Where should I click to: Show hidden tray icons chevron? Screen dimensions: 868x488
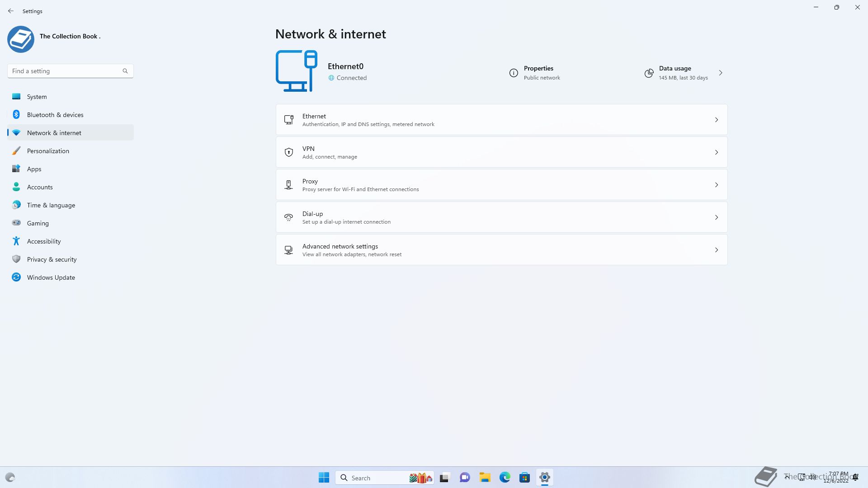pos(787,477)
